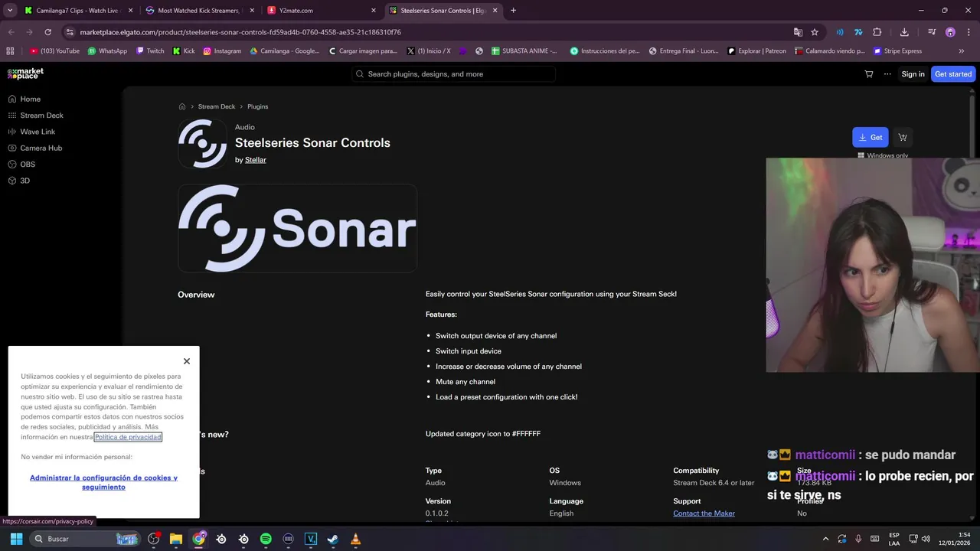Screen dimensions: 980x551
Task: Click the browser address bar URL
Action: click(240, 32)
